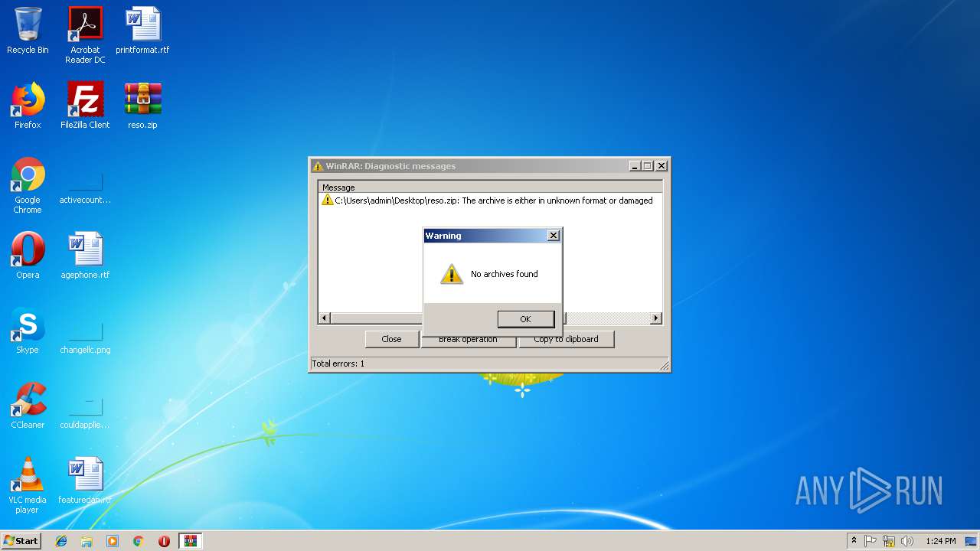Screen dimensions: 980x551
Task: Select the reso.zip archive icon
Action: coord(142,106)
